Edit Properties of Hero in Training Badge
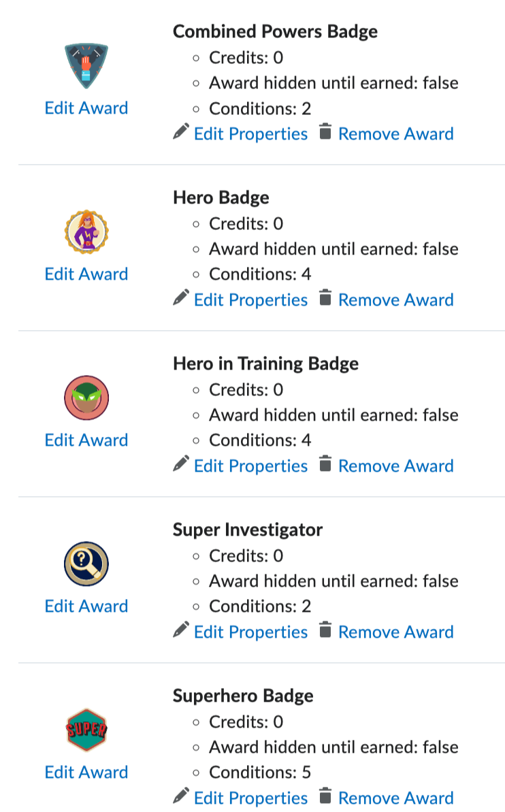505x812 pixels. 250,466
